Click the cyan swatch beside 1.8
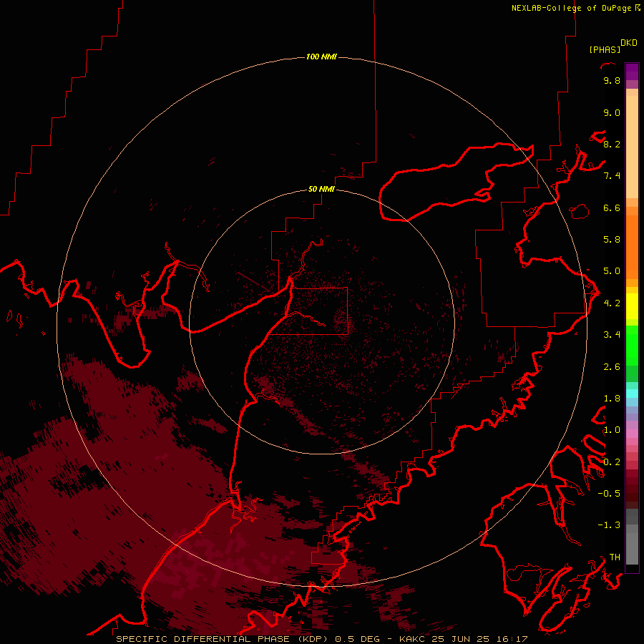 [632, 394]
